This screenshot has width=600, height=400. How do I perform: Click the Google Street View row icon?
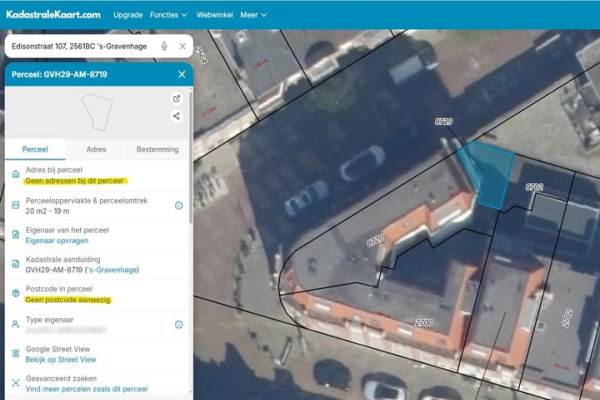[x=15, y=353]
